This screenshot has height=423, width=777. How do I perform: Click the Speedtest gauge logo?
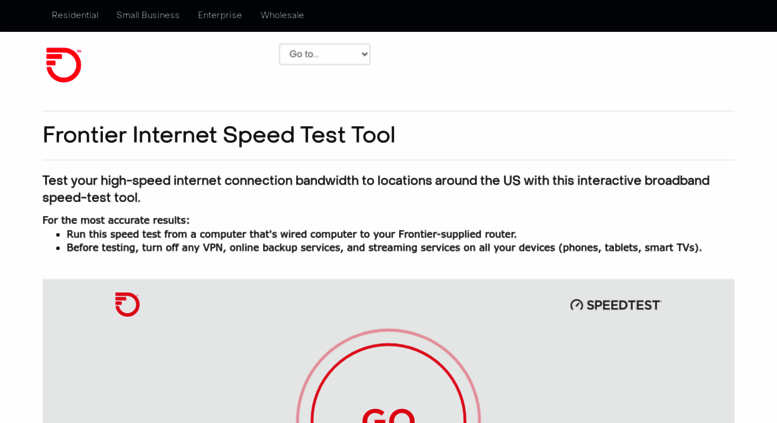tap(615, 305)
